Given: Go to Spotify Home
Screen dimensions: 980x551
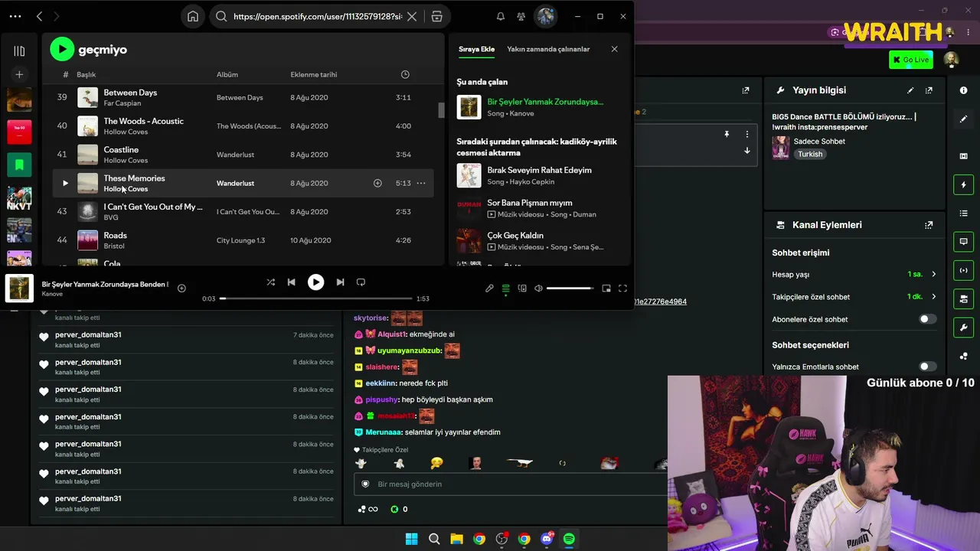Looking at the screenshot, I should (193, 16).
